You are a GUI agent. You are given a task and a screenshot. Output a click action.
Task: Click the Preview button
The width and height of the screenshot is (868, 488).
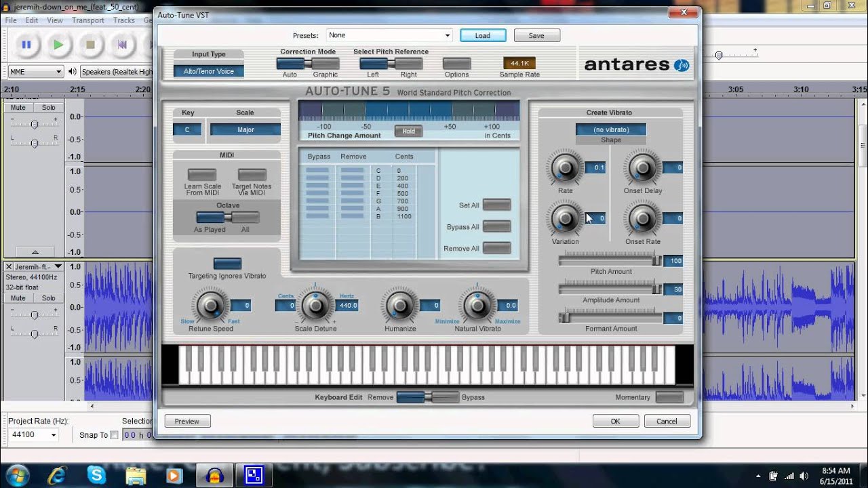(x=187, y=421)
